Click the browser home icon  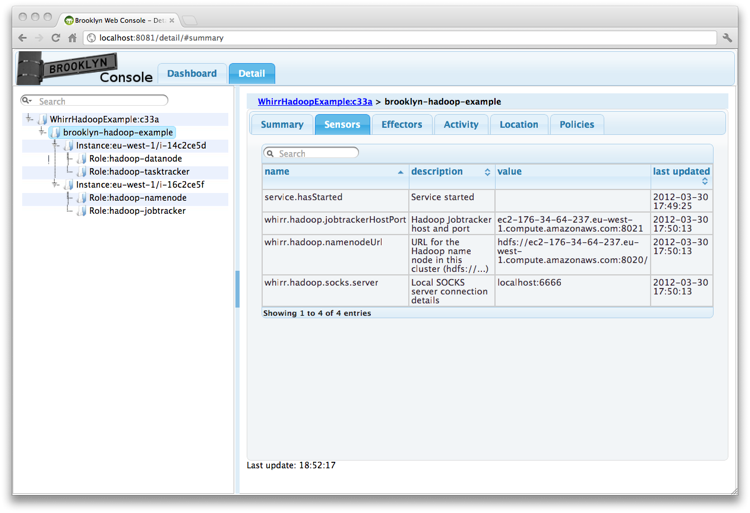point(72,38)
